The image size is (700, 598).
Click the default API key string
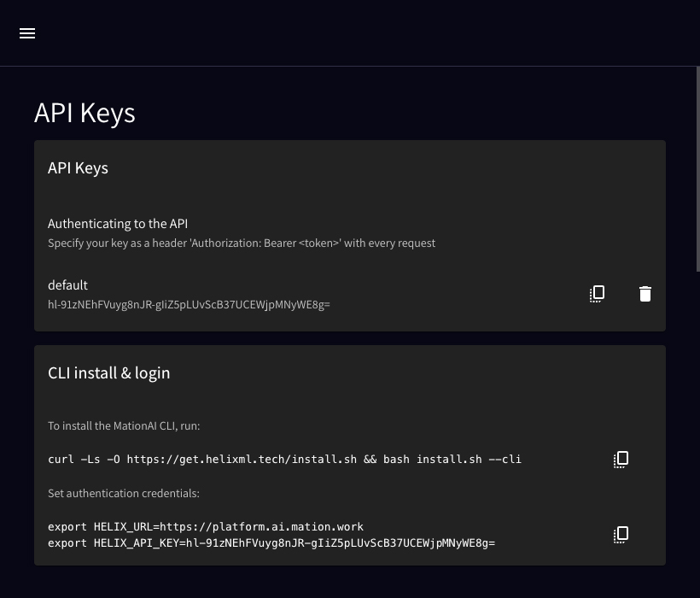coord(189,305)
